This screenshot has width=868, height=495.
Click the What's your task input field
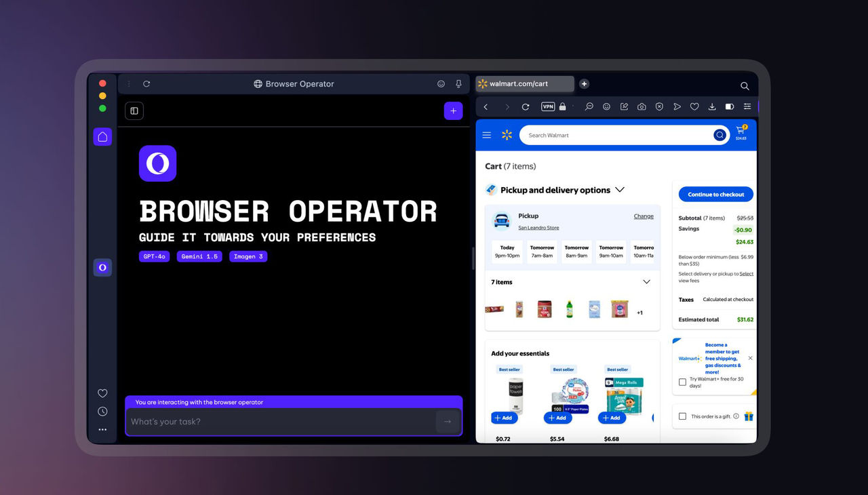click(271, 421)
